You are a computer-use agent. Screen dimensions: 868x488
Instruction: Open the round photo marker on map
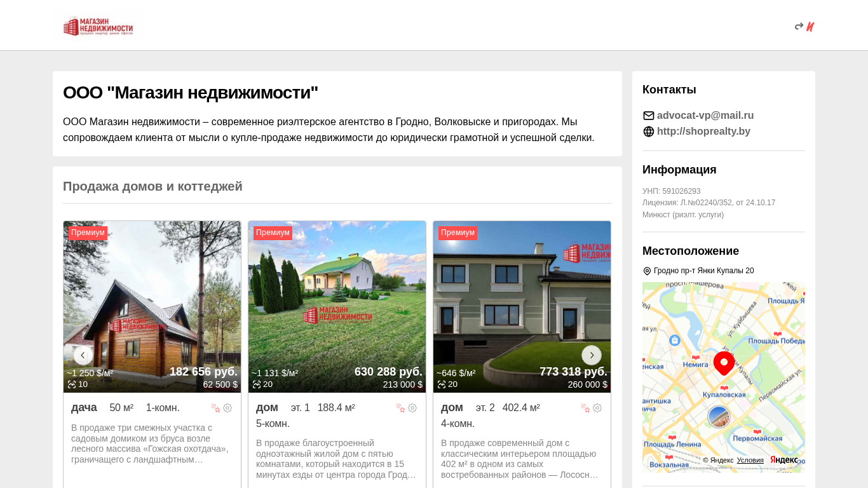pos(719,417)
